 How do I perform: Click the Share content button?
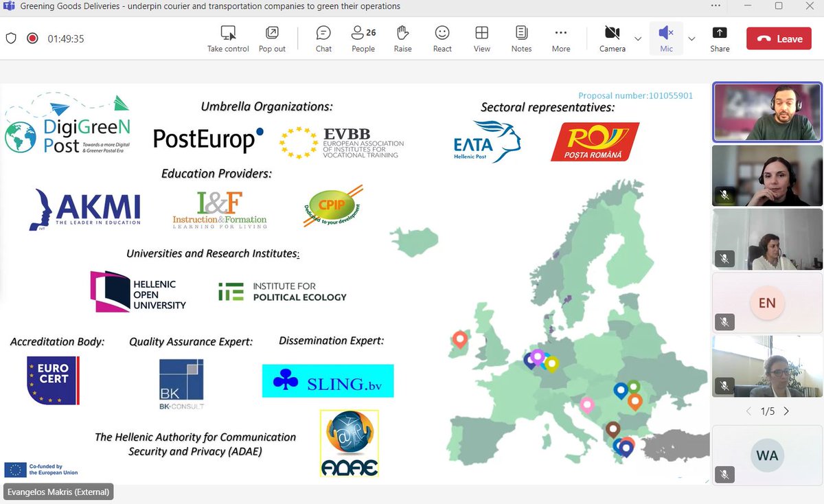[x=720, y=38]
